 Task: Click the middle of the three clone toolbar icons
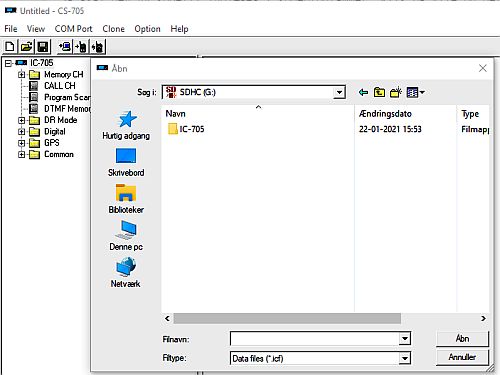coord(81,47)
